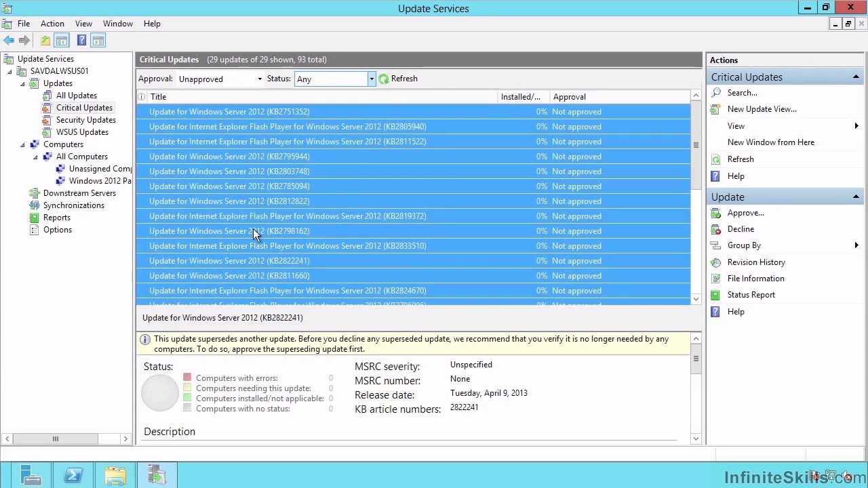Open Revision History action
Screen dimensions: 868x488
tap(756, 262)
